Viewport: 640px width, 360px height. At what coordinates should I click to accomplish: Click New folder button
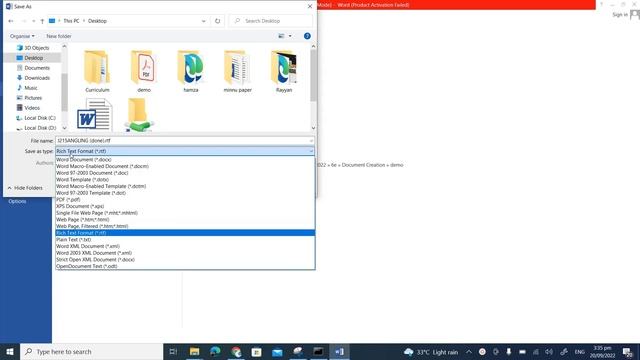(x=59, y=36)
